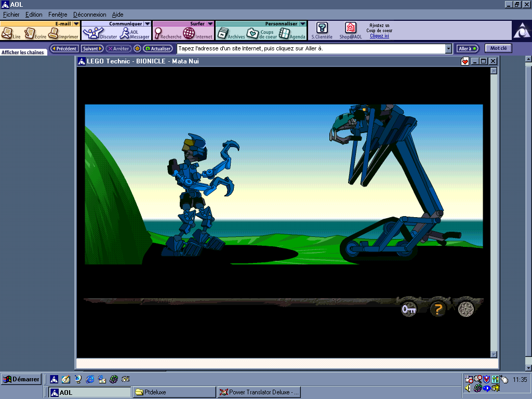The image size is (532, 399).
Task: Open the Recherche search tool
Action: (x=168, y=34)
